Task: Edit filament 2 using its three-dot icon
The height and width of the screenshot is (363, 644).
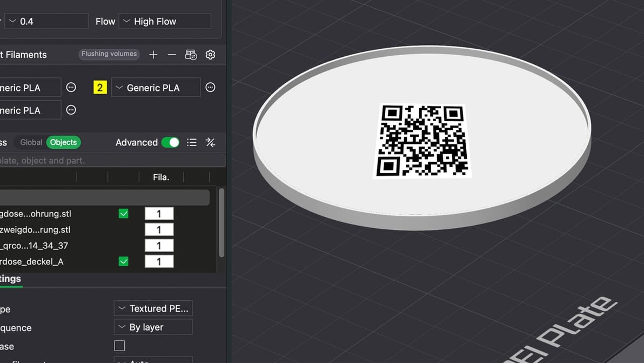Action: 210,87
